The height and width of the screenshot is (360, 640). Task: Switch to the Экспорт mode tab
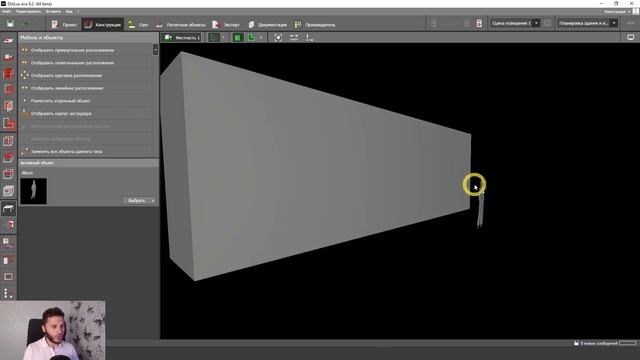[x=226, y=24]
